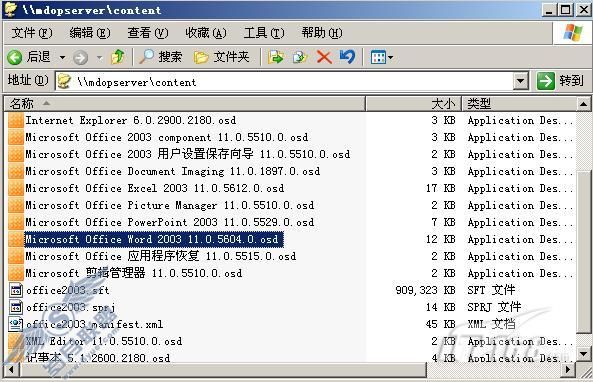
Task: Sort by the 名称 column header
Action: 185,103
